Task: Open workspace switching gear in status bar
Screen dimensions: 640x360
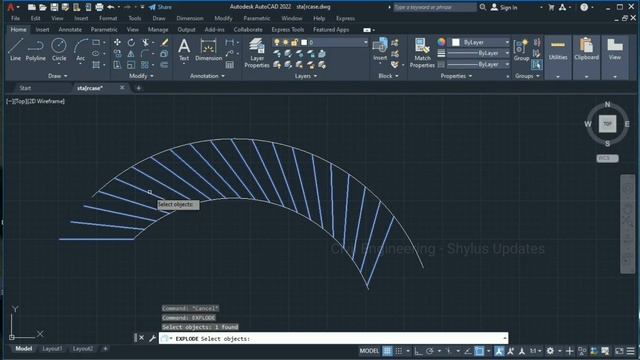Action: (550, 351)
